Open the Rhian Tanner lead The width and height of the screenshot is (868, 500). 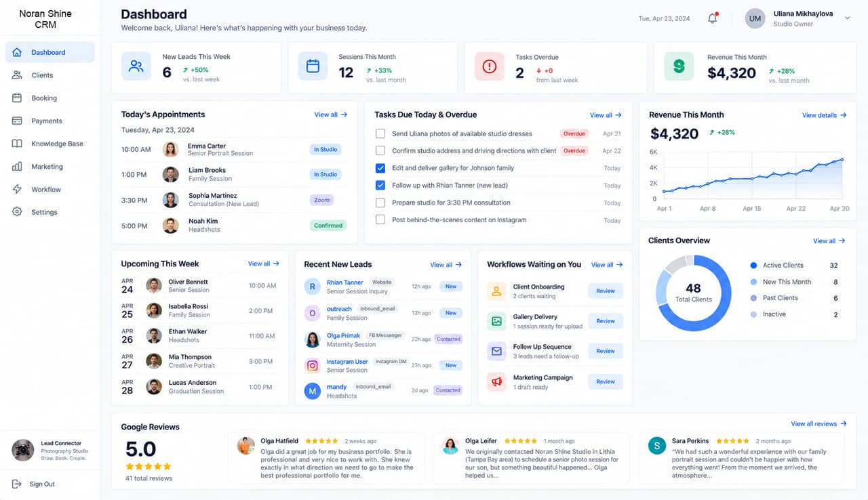pyautogui.click(x=345, y=283)
